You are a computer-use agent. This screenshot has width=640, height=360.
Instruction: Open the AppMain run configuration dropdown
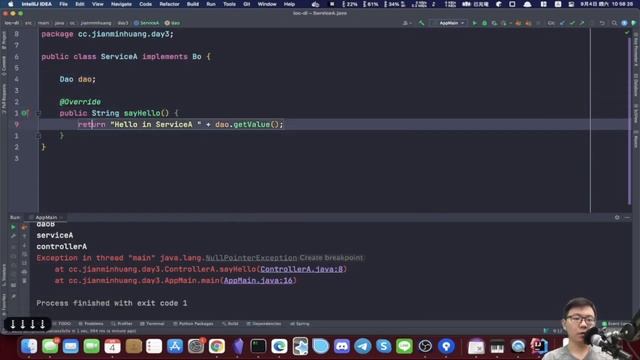tap(449, 23)
